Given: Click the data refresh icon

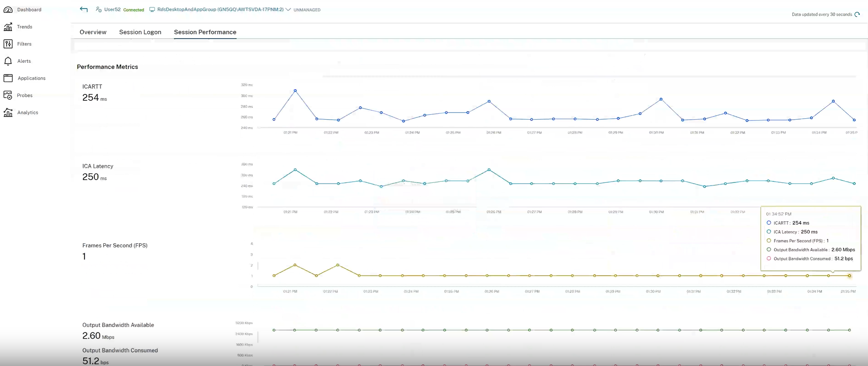Looking at the screenshot, I should point(857,14).
